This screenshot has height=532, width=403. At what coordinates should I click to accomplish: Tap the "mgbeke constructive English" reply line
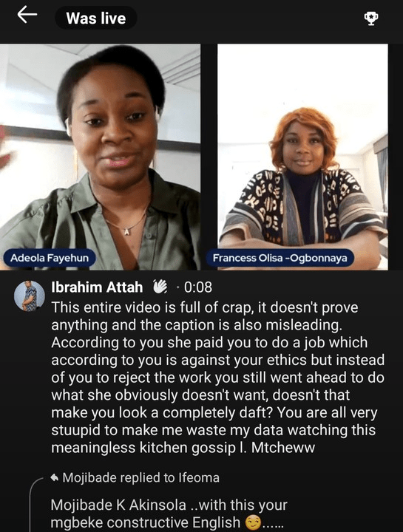click(146, 522)
